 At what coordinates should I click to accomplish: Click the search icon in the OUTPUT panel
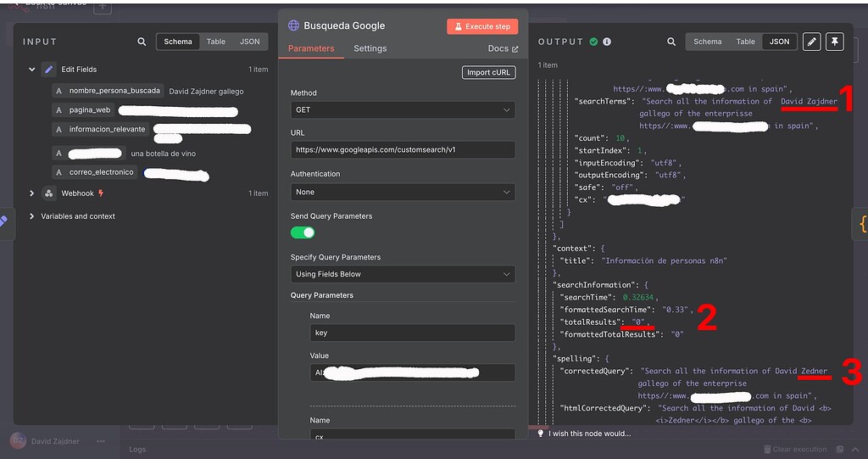(x=670, y=42)
